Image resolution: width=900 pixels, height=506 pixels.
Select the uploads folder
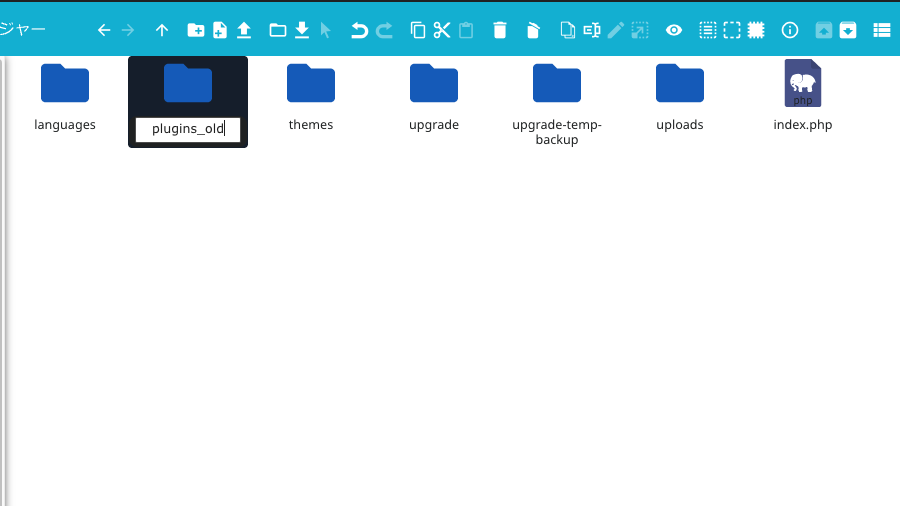coord(680,96)
